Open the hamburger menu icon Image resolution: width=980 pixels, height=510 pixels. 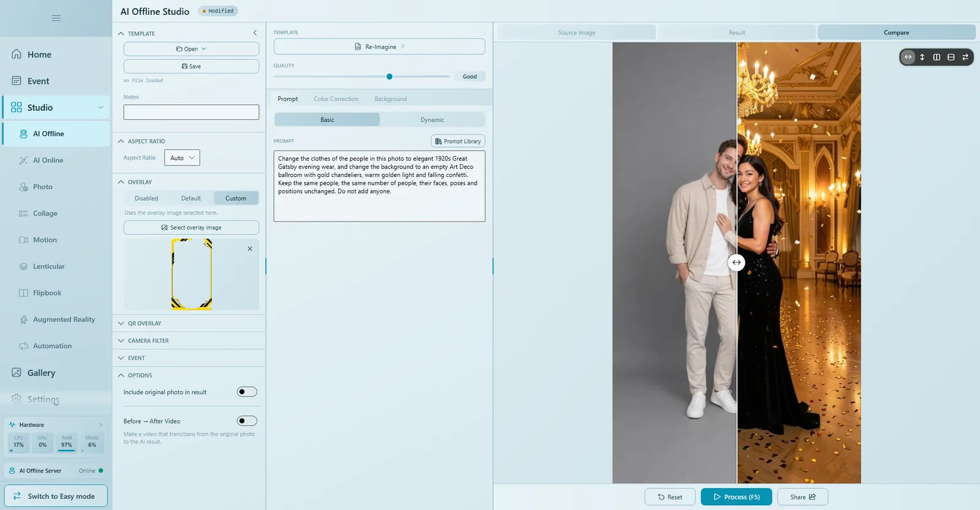click(x=56, y=18)
